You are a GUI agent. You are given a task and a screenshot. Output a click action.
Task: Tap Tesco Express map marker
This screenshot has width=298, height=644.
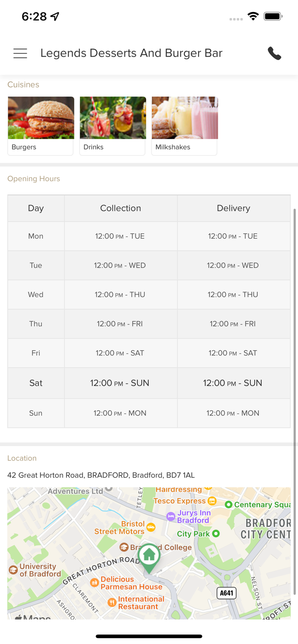point(212,501)
